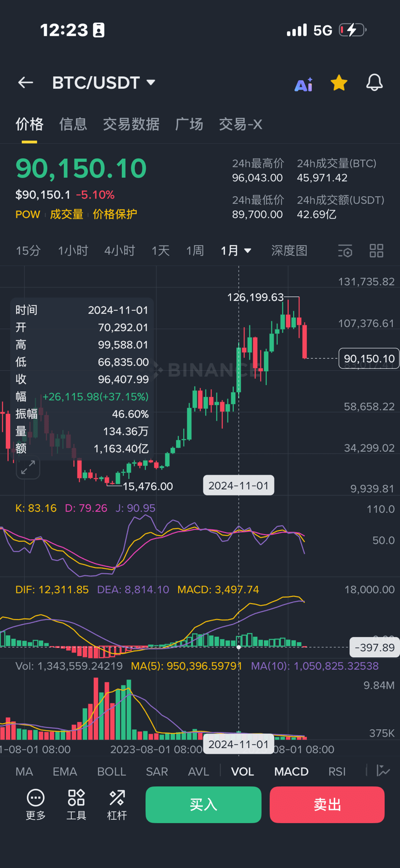This screenshot has width=400, height=868.
Task: Open indicator settings chart icon
Action: (383, 771)
